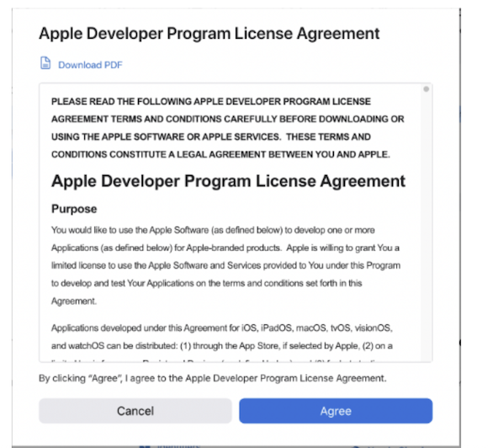The width and height of the screenshot is (488, 448).
Task: Click the 'limited license to use' text line
Action: (225, 265)
